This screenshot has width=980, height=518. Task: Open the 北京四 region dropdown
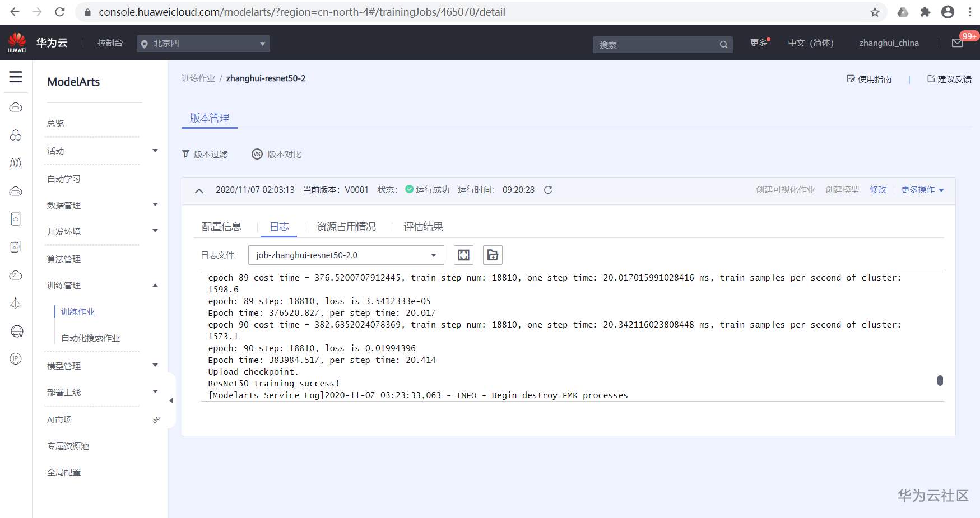203,44
